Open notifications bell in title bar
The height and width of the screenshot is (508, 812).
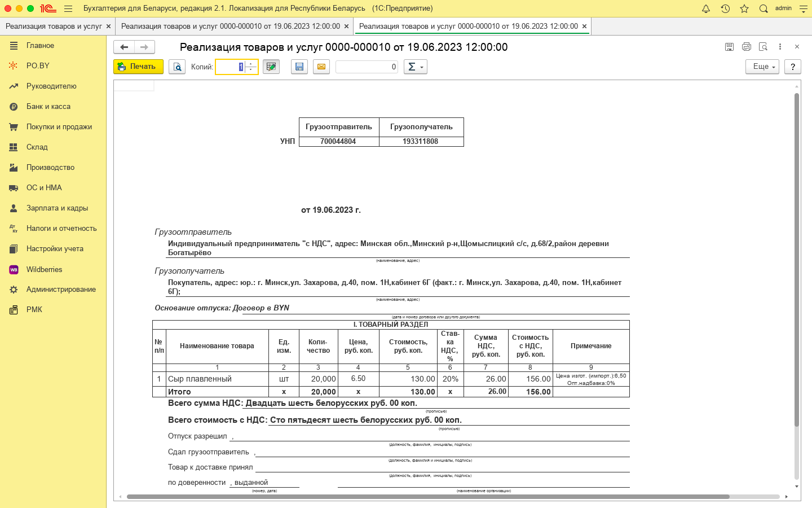tap(706, 8)
